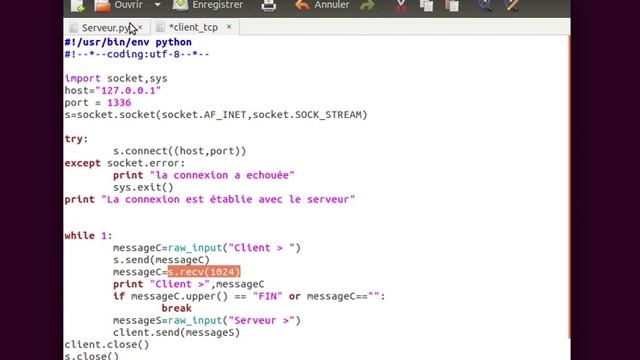
Task: Click the coding:utf-8 comment line
Action: pyautogui.click(x=137, y=54)
